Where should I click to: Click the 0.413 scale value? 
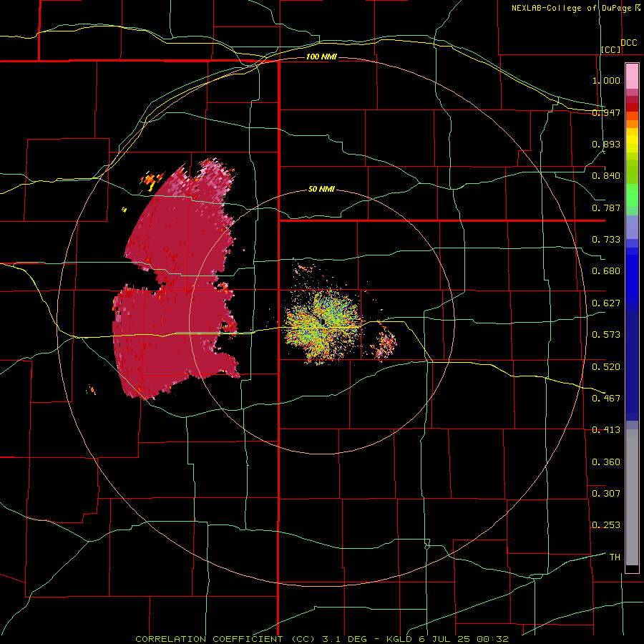click(606, 430)
